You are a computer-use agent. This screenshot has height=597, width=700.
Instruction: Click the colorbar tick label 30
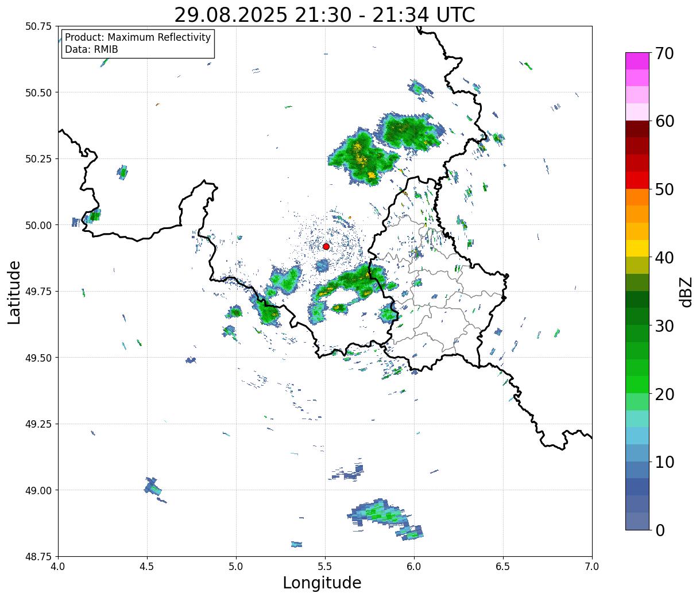[x=664, y=325]
